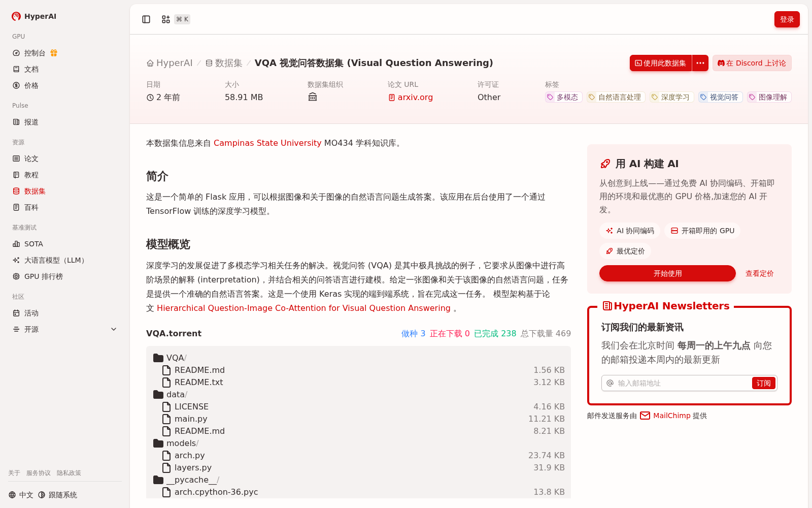Click 使用此数据集 button
The height and width of the screenshot is (508, 812).
pyautogui.click(x=661, y=63)
